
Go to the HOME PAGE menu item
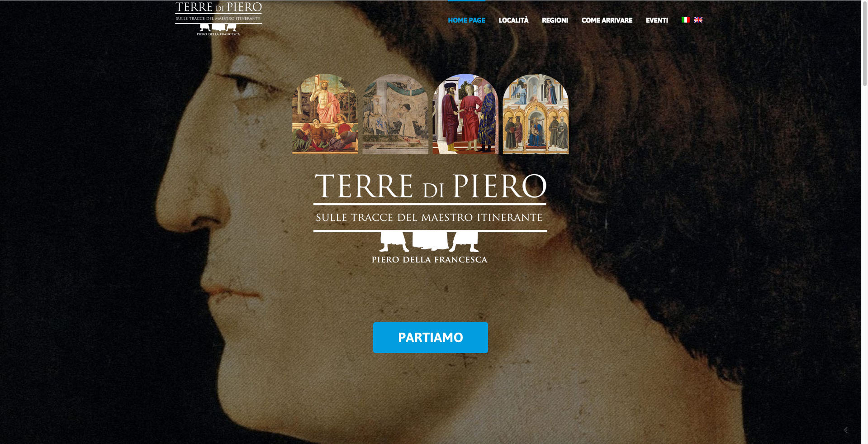click(x=466, y=20)
